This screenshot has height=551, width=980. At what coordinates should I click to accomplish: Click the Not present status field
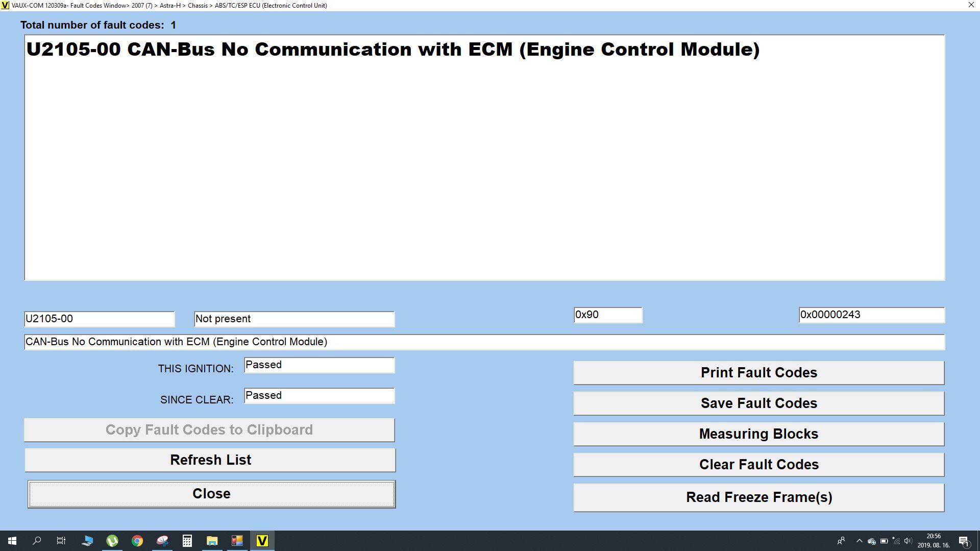tap(295, 319)
